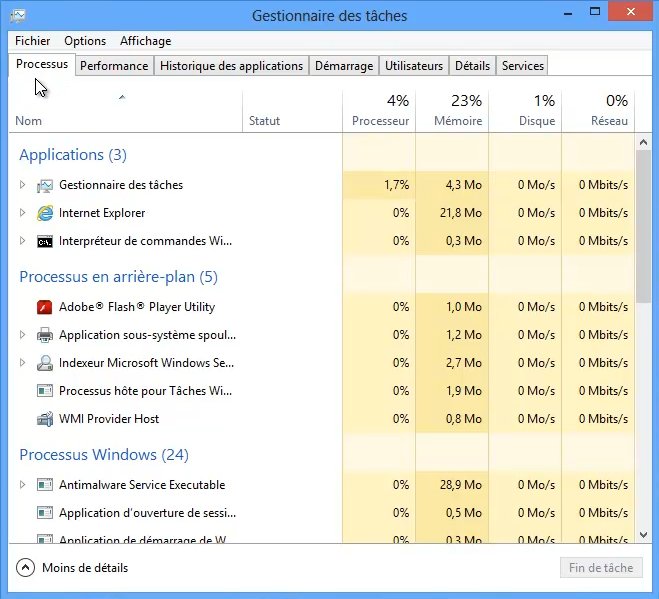
Task: Click the WMI Provider Host icon
Action: [x=45, y=419]
